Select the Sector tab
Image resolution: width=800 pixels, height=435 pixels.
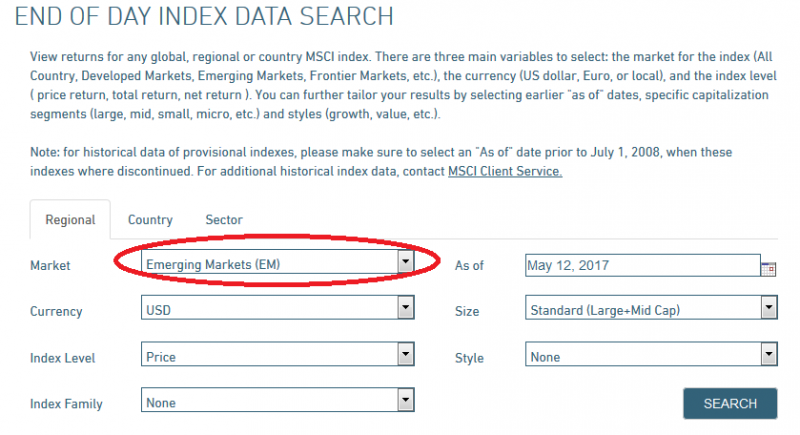point(224,220)
